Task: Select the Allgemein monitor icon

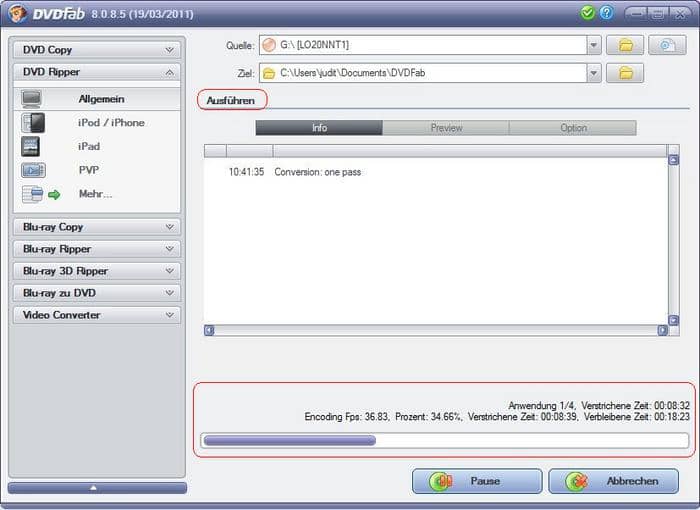Action: (31, 99)
